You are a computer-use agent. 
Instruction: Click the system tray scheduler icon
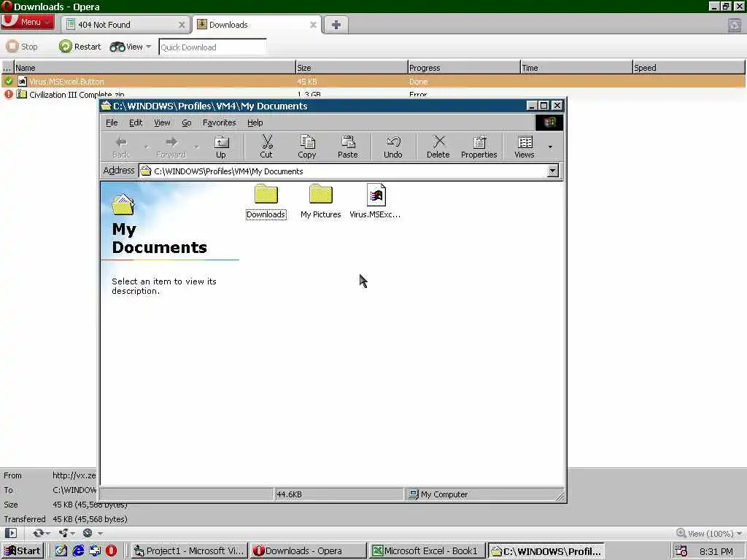point(681,551)
